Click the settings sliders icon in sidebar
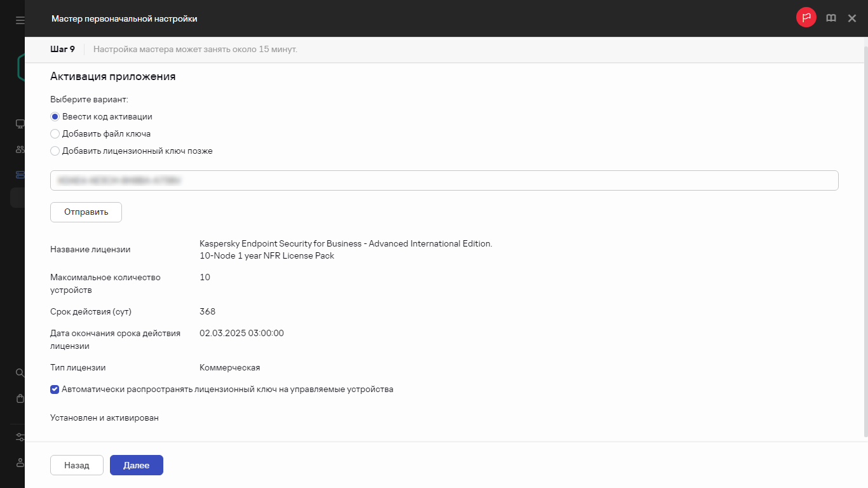 [x=20, y=437]
